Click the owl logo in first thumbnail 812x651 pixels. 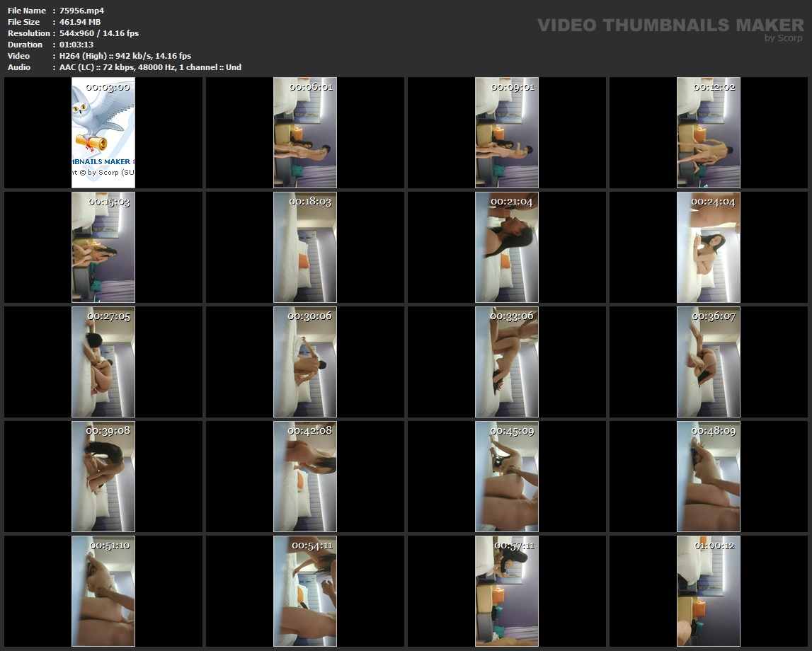[101, 120]
